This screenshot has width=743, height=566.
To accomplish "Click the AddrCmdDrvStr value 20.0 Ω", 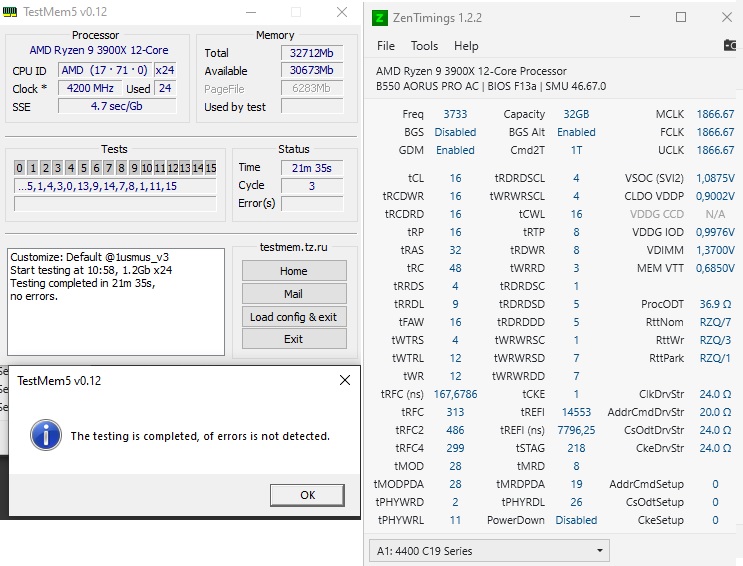I will coord(715,412).
